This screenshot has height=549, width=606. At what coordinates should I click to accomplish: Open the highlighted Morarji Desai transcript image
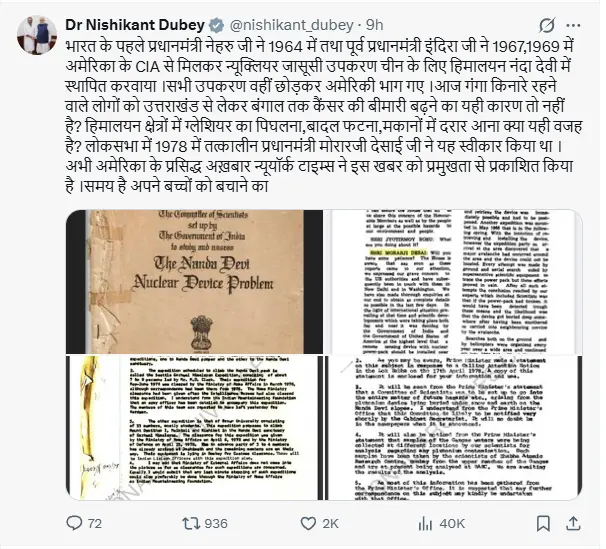click(x=453, y=282)
